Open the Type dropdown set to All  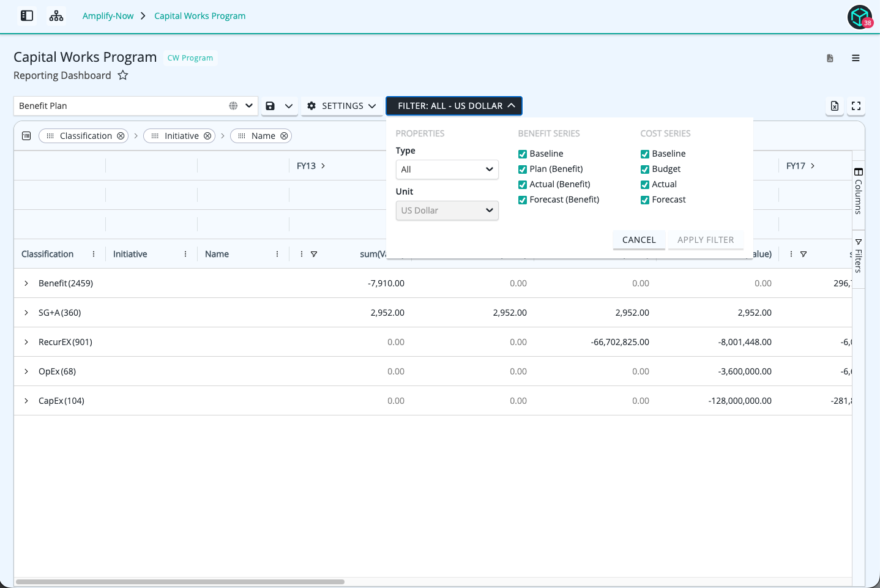[447, 169]
